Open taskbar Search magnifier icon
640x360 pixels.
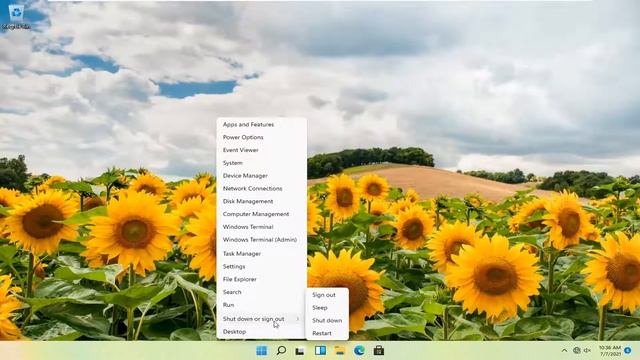(x=281, y=351)
